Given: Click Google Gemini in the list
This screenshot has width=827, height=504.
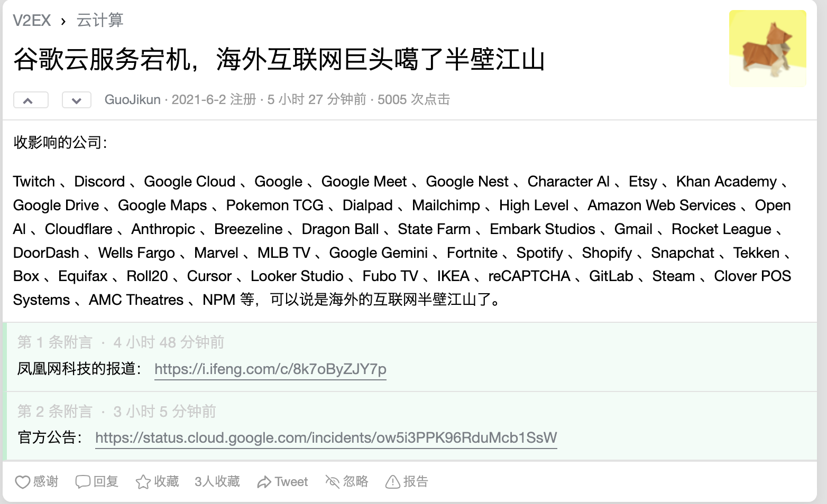Looking at the screenshot, I should 379,253.
